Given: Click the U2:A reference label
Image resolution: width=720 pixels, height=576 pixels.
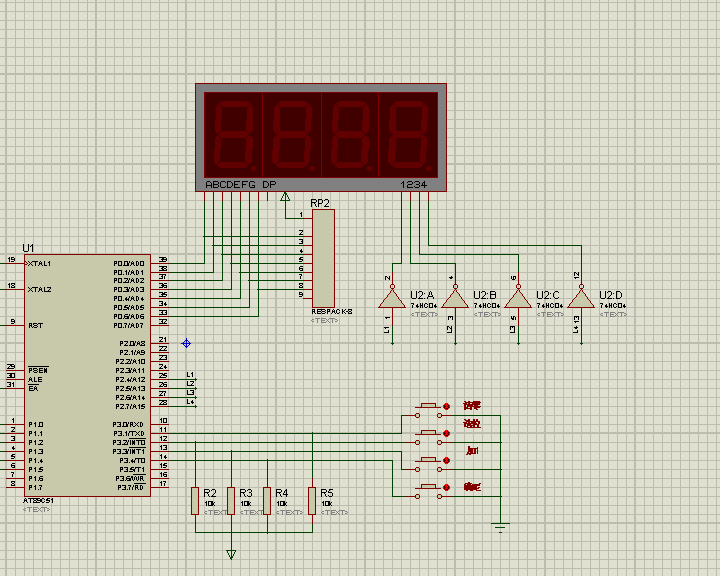Looking at the screenshot, I should [x=422, y=295].
